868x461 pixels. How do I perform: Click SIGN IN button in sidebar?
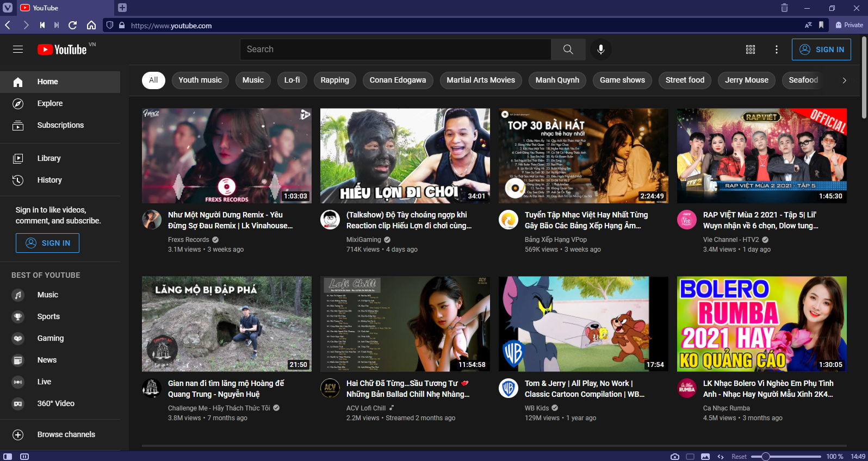[x=47, y=243]
